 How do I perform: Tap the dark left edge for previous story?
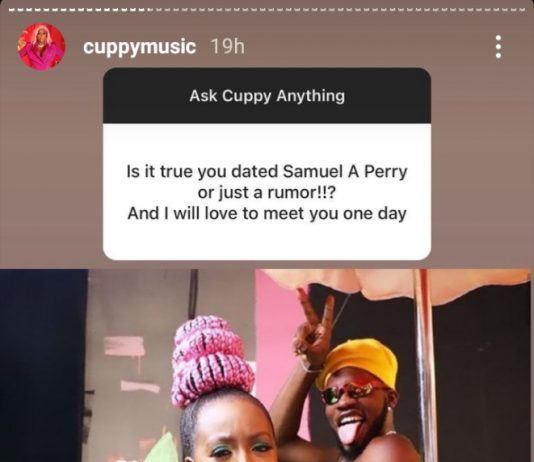[x=43, y=366]
